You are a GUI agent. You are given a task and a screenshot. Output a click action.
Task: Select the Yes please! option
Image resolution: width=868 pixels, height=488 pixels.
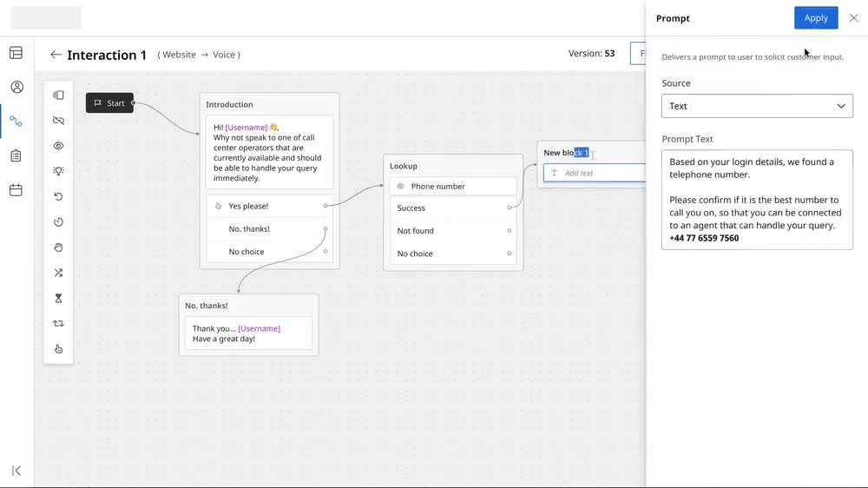[269, 206]
